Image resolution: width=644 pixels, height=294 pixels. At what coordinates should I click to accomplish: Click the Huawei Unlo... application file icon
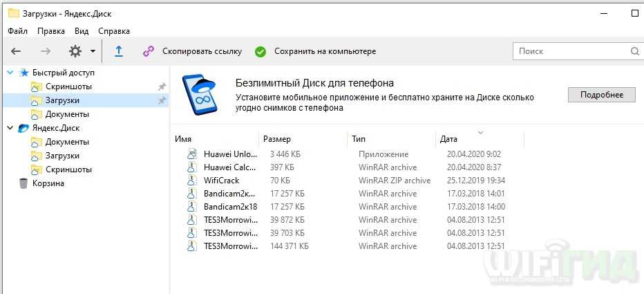tap(192, 154)
